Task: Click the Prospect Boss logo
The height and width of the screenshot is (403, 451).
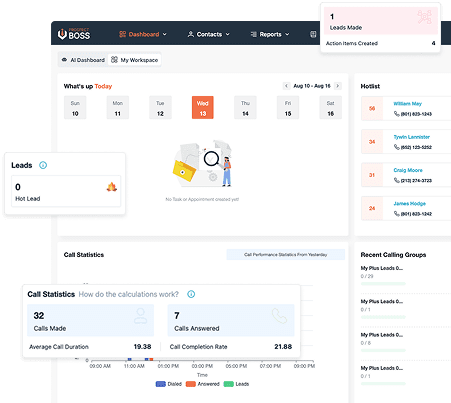Action: 74,34
